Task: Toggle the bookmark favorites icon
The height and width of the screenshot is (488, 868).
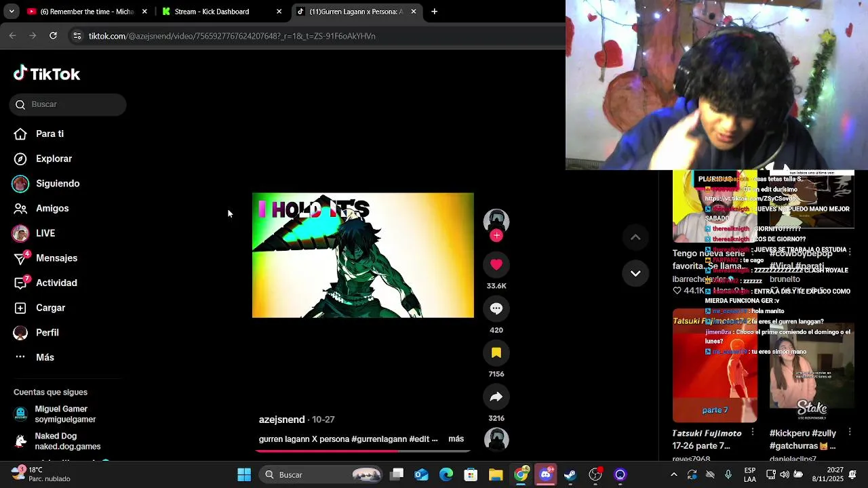Action: click(496, 353)
